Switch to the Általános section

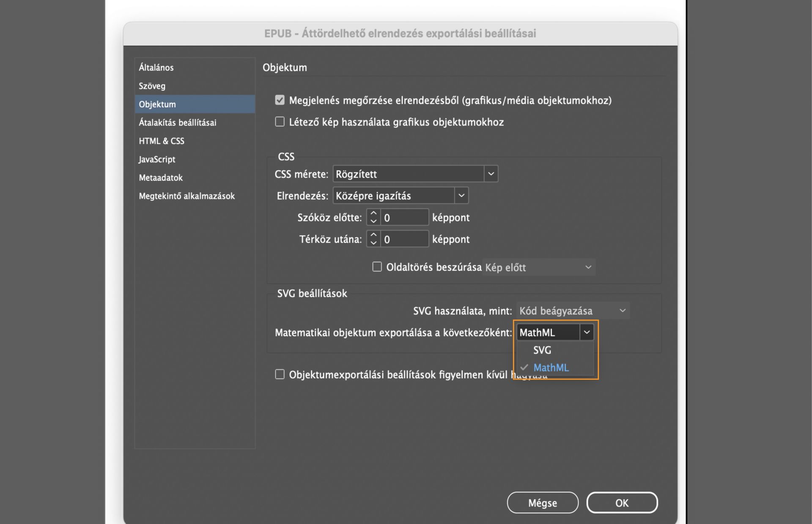(156, 68)
